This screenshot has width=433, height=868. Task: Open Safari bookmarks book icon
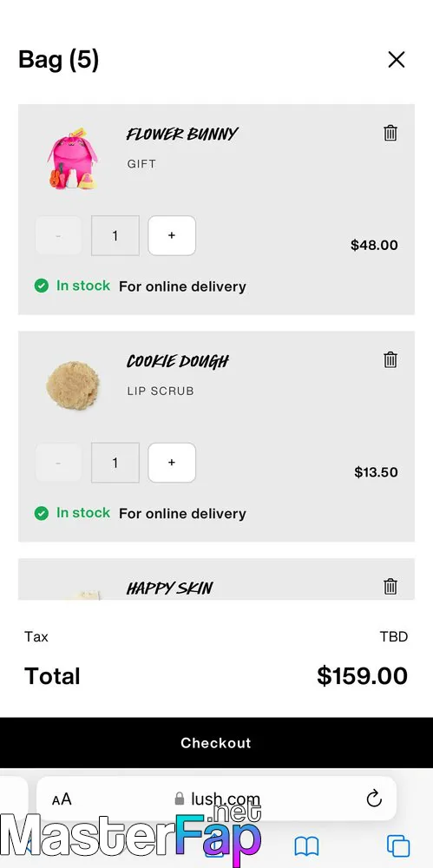306,846
